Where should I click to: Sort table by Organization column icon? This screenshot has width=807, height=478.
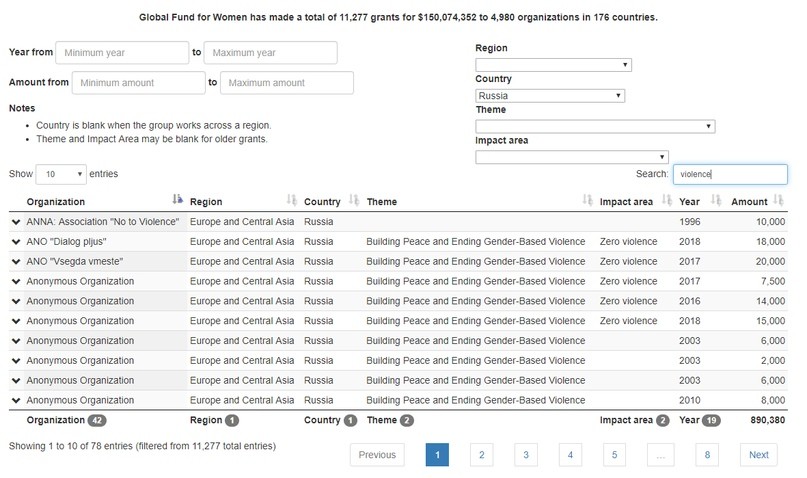[x=178, y=201]
